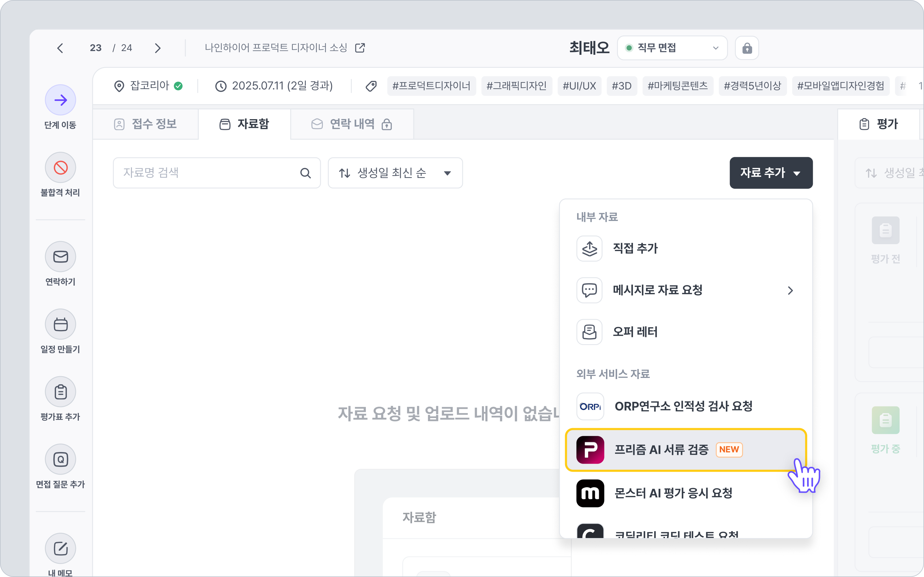Click the #UI/UX tag chip
The image size is (924, 577).
579,86
